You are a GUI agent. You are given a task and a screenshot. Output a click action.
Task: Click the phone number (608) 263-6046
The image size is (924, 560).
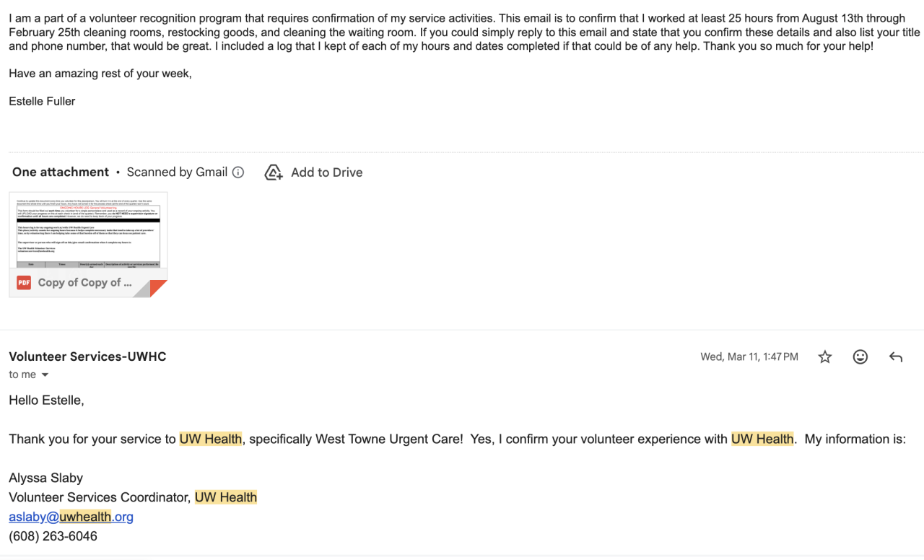point(53,536)
